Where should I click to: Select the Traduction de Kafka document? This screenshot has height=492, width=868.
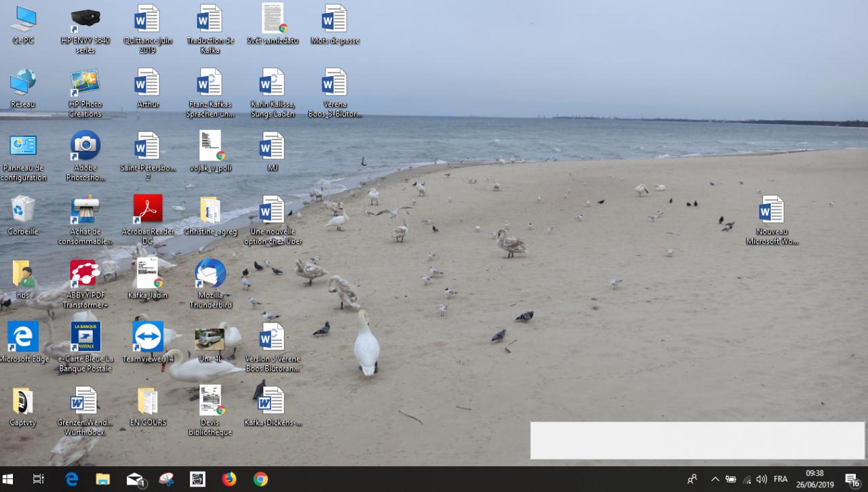click(x=210, y=30)
